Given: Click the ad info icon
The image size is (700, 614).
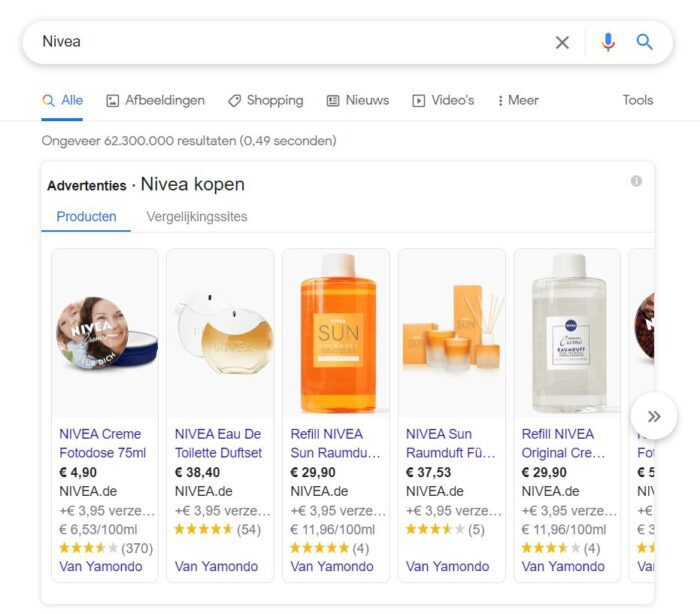Looking at the screenshot, I should coord(636,181).
